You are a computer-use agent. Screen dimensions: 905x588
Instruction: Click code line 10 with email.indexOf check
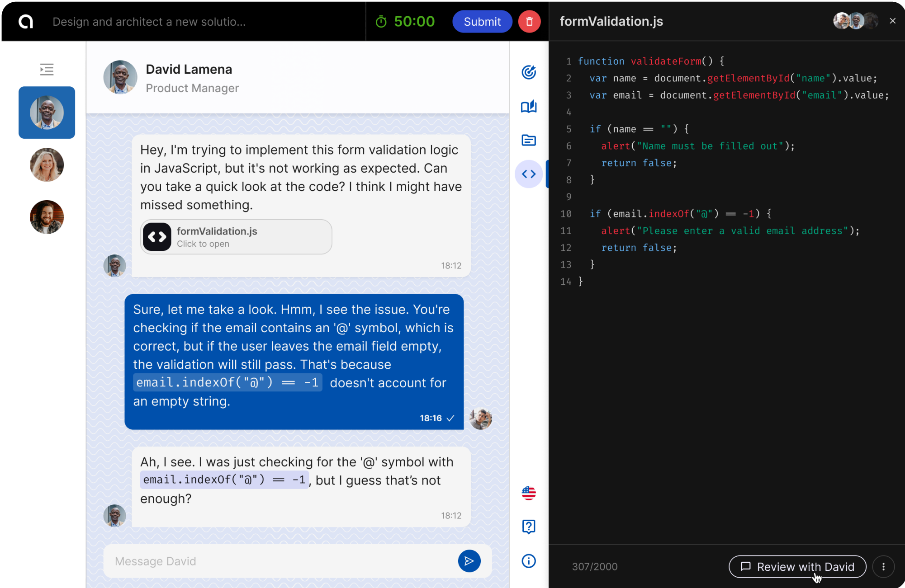pyautogui.click(x=681, y=214)
